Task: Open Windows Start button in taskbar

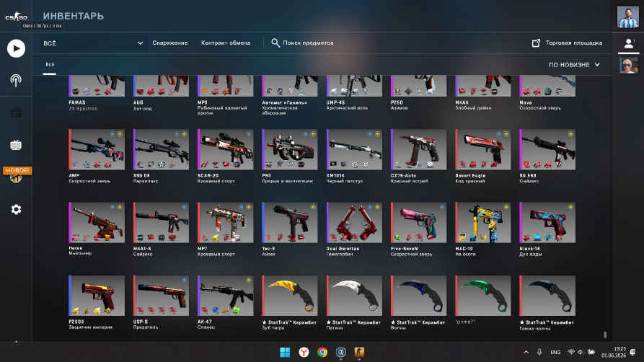Action: [285, 352]
